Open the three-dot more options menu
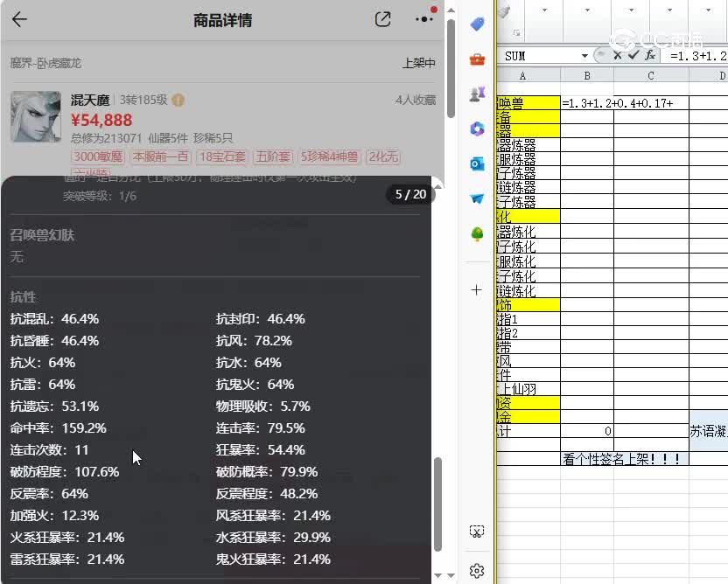 click(x=424, y=19)
